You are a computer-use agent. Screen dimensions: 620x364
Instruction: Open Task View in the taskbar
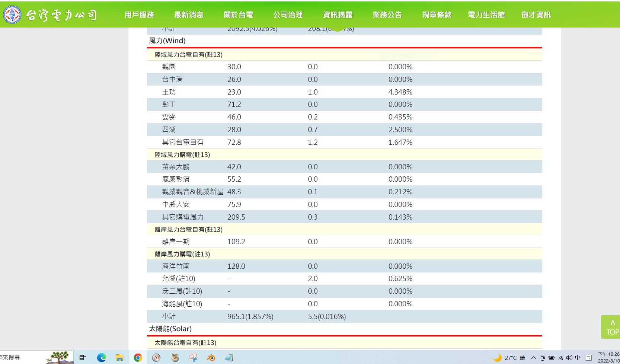pos(83,358)
